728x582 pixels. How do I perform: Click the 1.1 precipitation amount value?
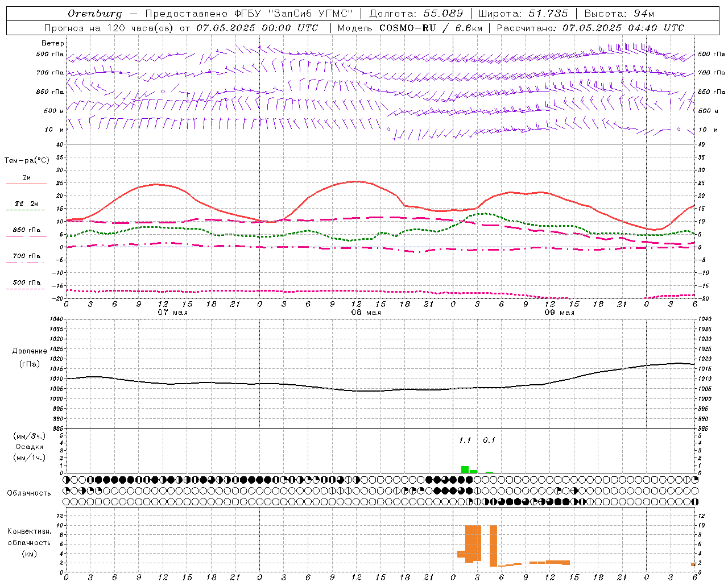click(x=465, y=440)
